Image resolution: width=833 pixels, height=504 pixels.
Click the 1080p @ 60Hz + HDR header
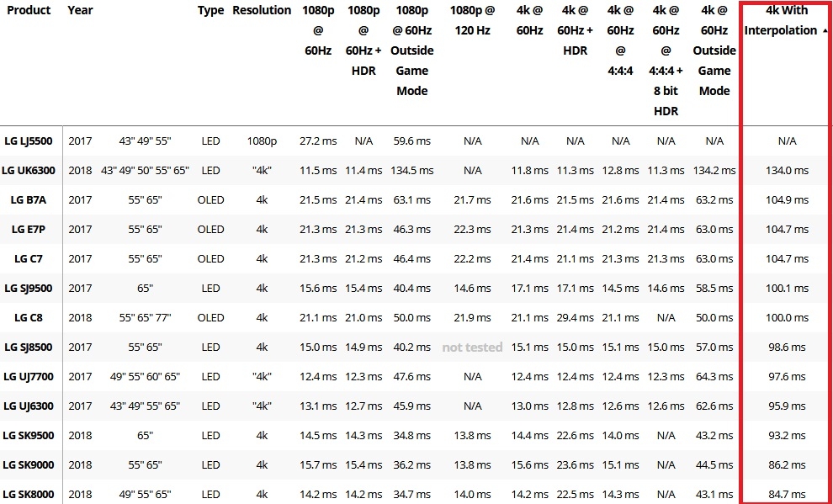pos(363,40)
